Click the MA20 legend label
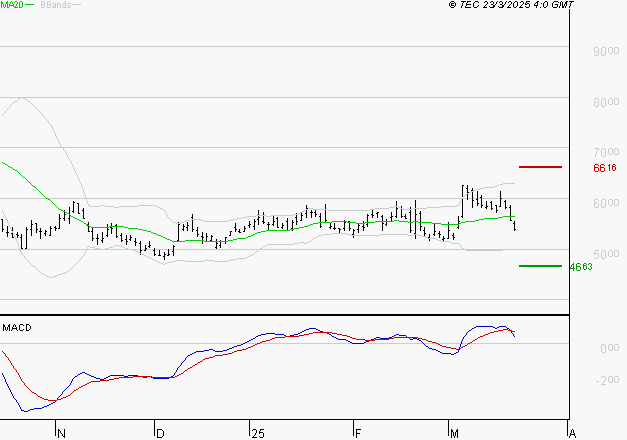627x440 pixels. 12,5
